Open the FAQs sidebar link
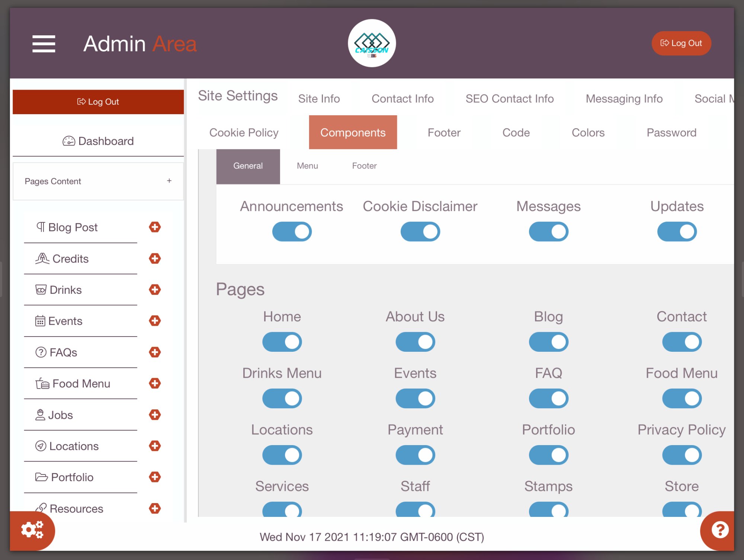Image resolution: width=744 pixels, height=560 pixels. [x=63, y=352]
